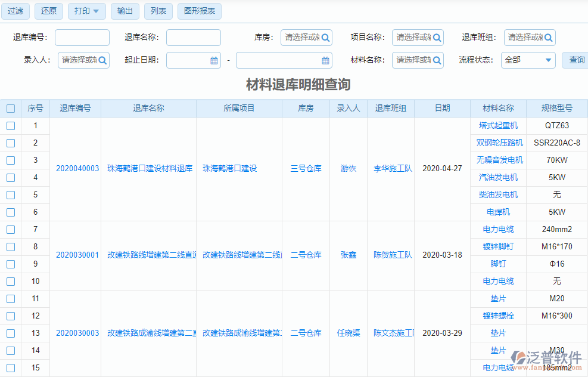The image size is (588, 377).
Task: Open the 录入人 lookup magnifier icon
Action: (x=103, y=60)
